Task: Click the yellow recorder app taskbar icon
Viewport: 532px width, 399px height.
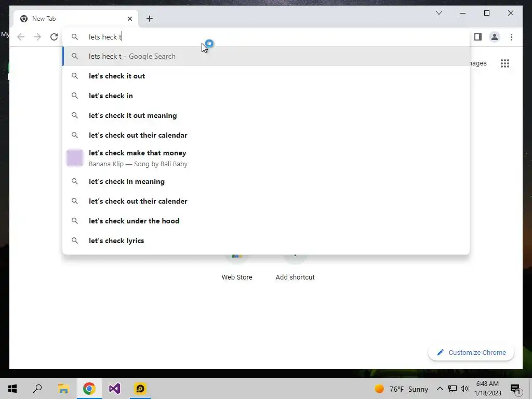Action: coord(140,389)
